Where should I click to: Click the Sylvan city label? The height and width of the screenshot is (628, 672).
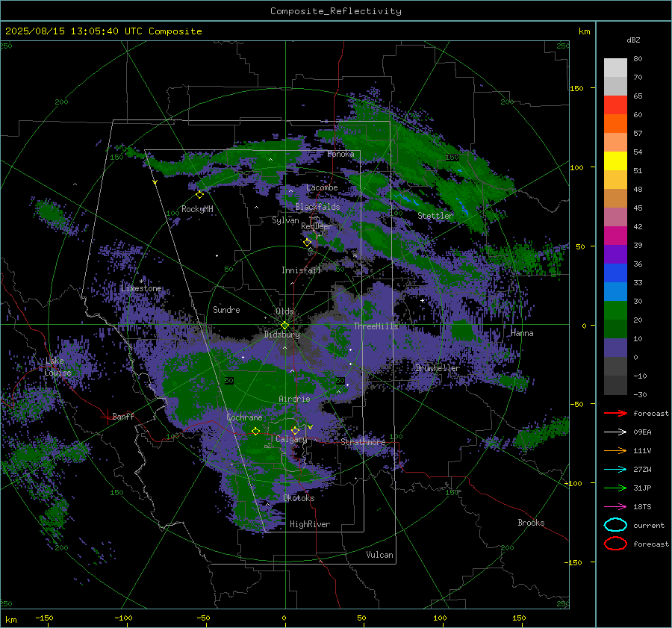point(285,220)
